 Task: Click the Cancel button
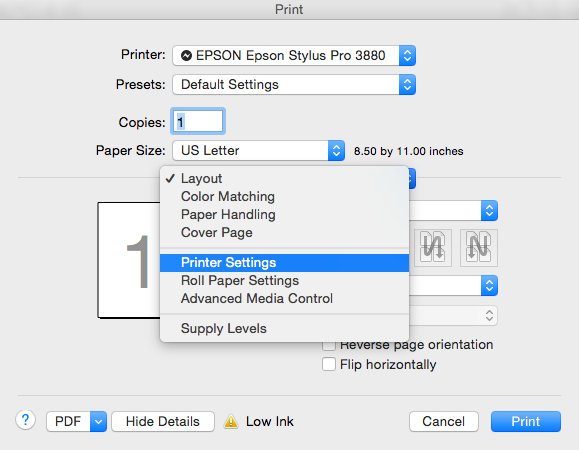[444, 422]
